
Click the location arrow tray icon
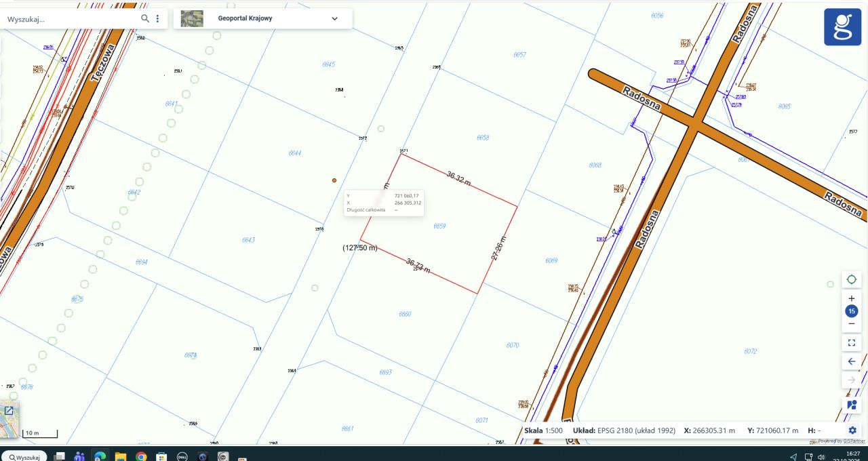click(793, 458)
